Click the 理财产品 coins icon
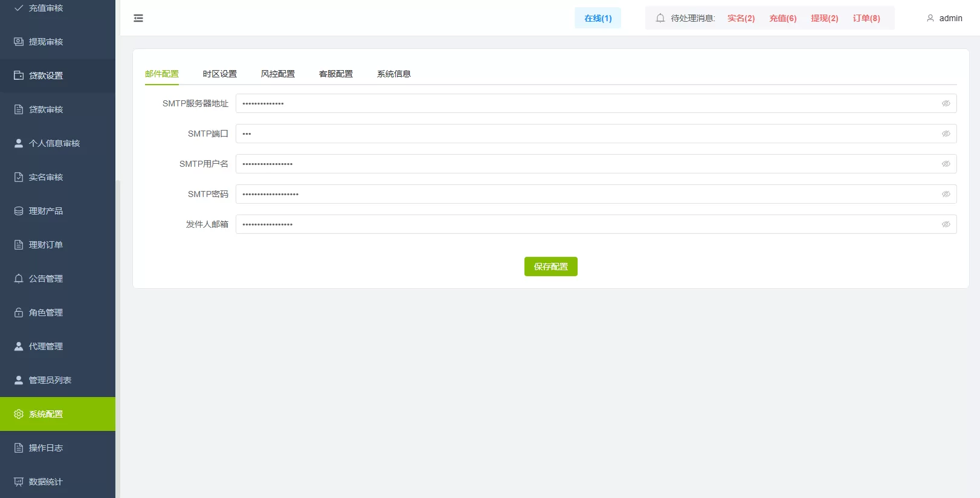Viewport: 980px width, 498px height. [x=19, y=211]
